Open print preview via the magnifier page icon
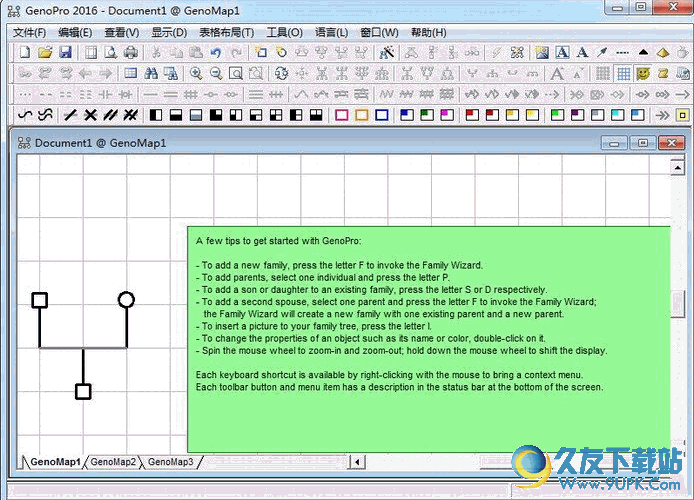The image size is (694, 500). [x=110, y=53]
